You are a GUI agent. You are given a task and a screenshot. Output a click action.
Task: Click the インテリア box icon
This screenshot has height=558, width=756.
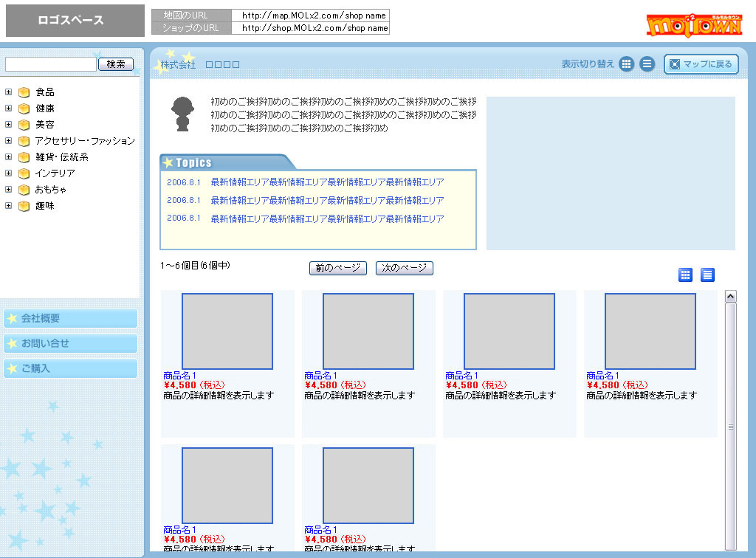[x=24, y=173]
